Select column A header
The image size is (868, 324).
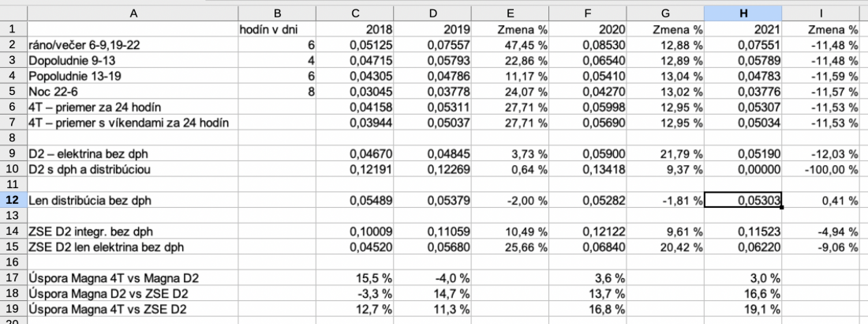(133, 13)
